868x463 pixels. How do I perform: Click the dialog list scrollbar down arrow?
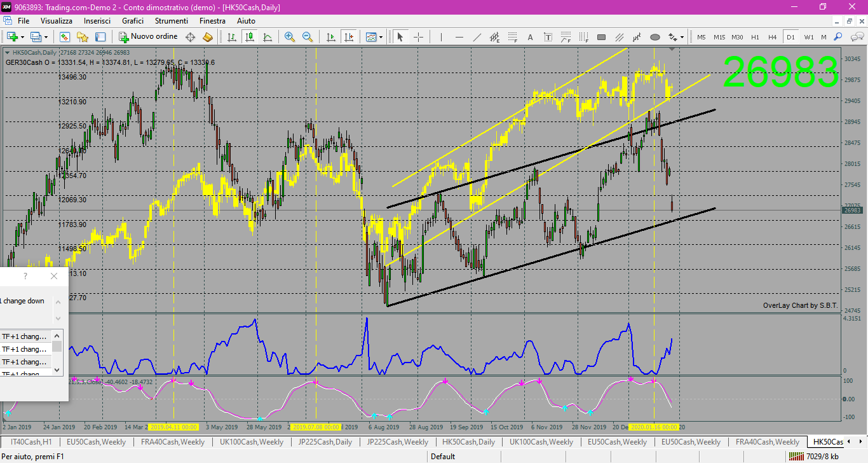point(57,369)
